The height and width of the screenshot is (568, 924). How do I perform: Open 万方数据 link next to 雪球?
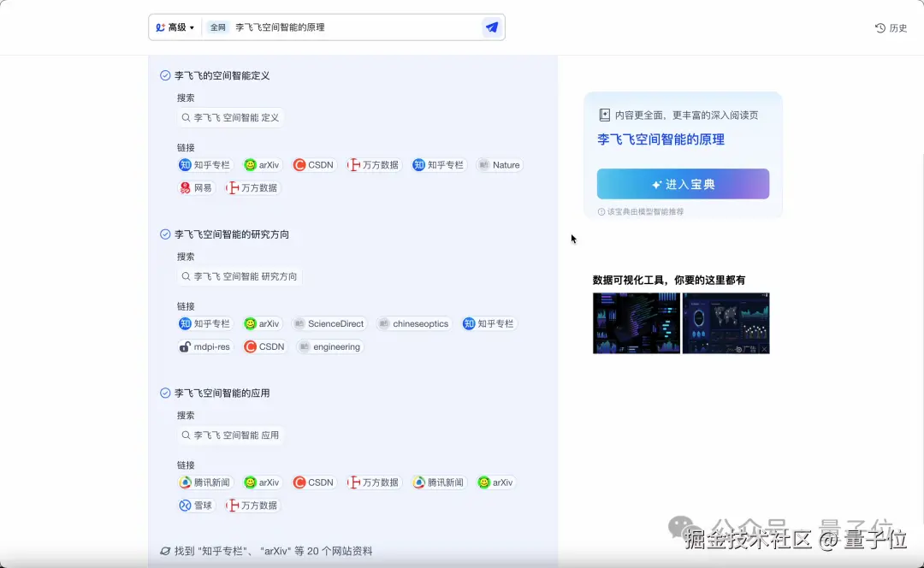[x=252, y=506]
